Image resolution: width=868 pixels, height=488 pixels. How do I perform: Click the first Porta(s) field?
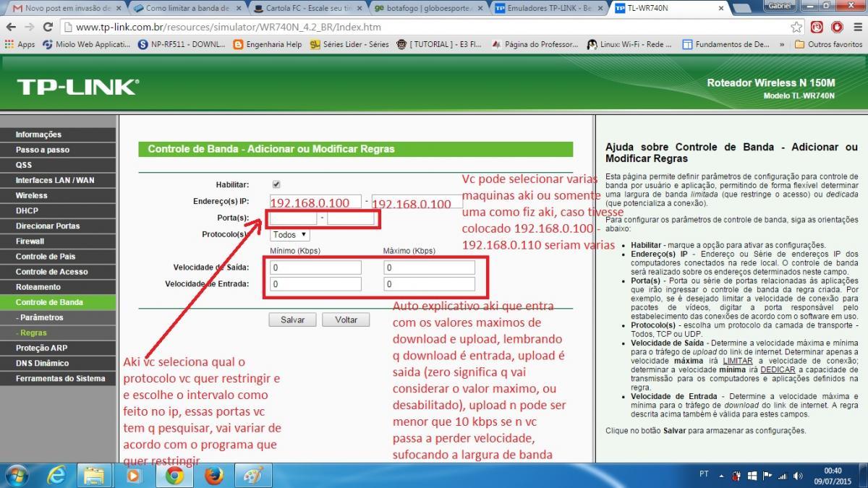pyautogui.click(x=294, y=218)
